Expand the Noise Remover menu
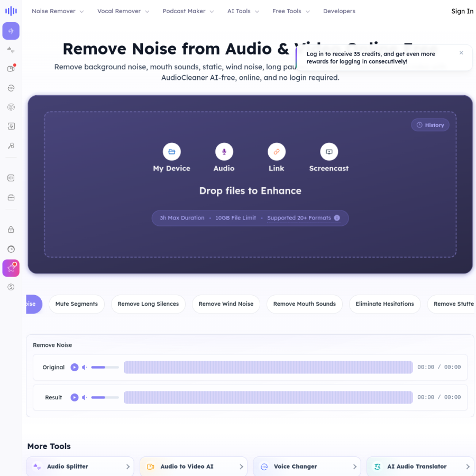The image size is (476, 476). click(58, 11)
